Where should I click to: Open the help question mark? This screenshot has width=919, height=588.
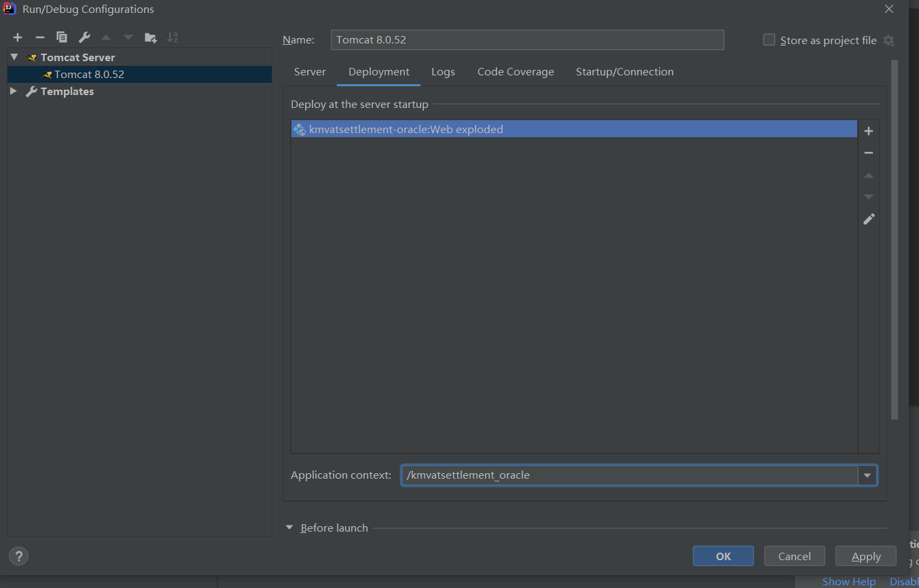(x=19, y=556)
